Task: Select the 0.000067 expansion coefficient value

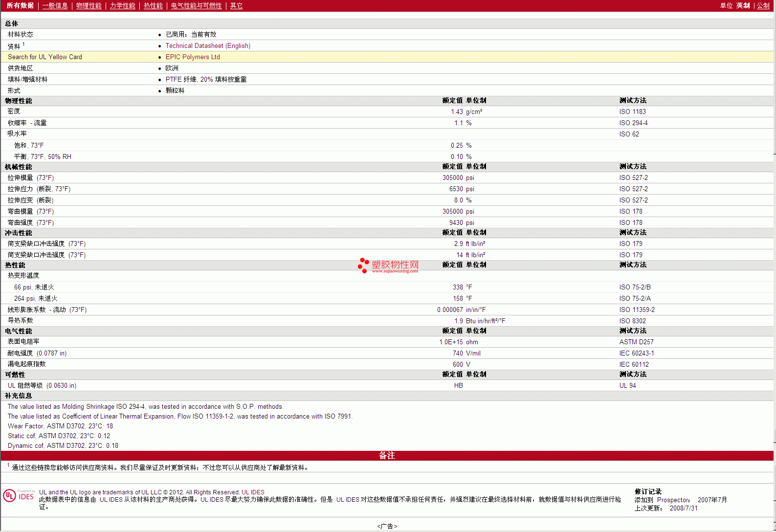Action: 450,310
